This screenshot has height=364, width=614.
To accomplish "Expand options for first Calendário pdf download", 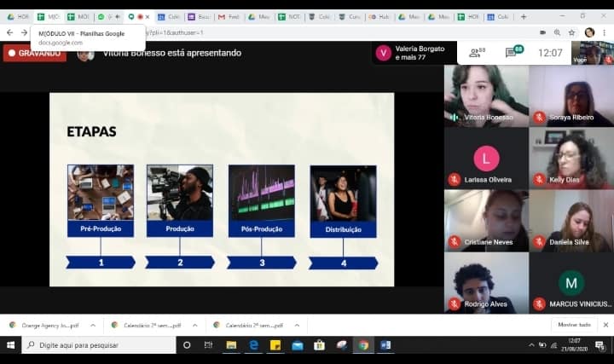I will tap(194, 325).
